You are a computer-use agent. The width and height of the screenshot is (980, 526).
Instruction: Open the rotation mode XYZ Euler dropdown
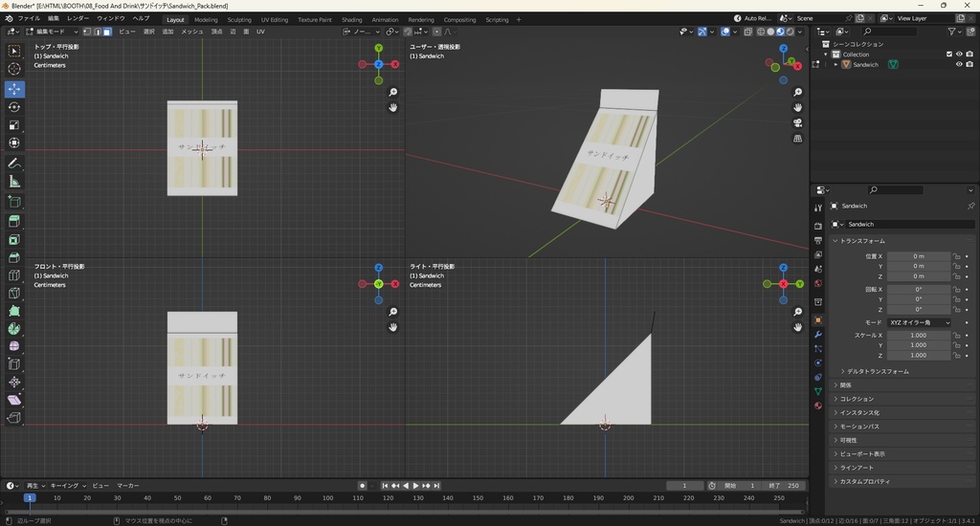point(920,322)
